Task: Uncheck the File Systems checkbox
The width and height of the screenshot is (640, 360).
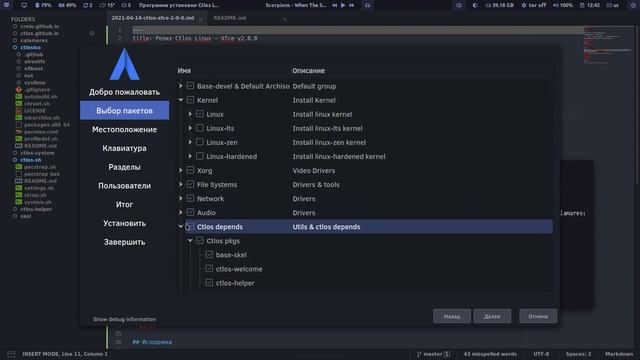Action: tap(190, 184)
